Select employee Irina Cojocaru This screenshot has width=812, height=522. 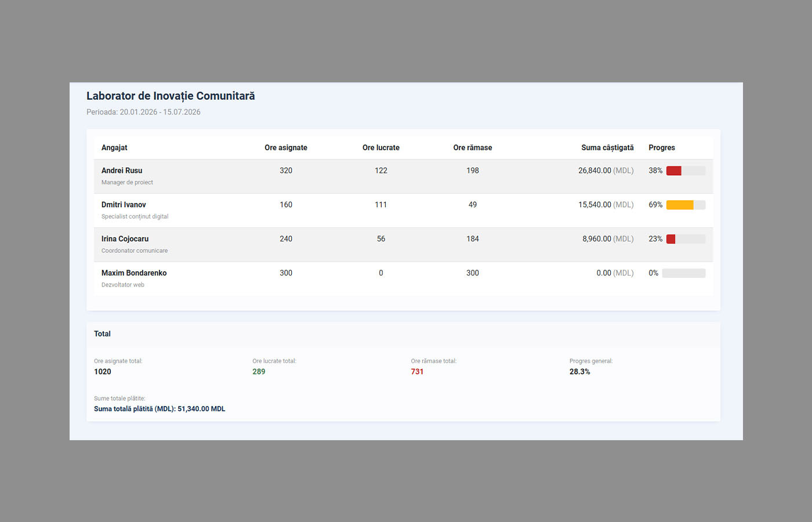125,239
